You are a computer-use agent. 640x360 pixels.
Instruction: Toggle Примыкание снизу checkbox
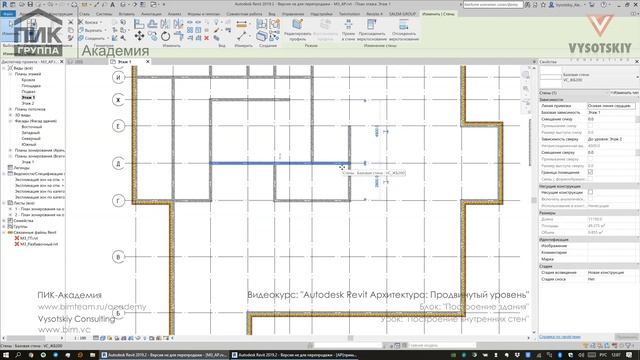[590, 126]
